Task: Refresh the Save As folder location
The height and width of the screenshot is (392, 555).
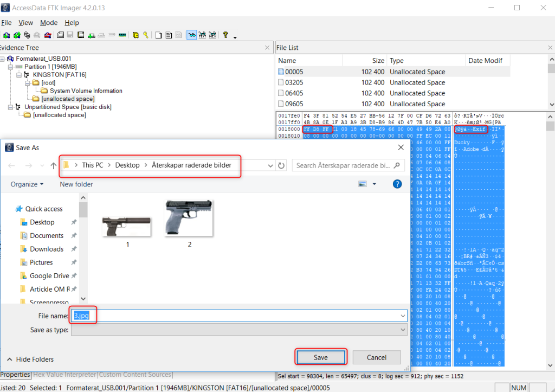Action: 281,165
